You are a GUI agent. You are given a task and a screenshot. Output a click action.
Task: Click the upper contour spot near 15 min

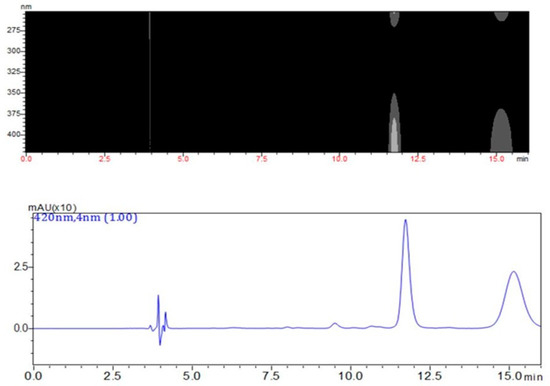[501, 16]
